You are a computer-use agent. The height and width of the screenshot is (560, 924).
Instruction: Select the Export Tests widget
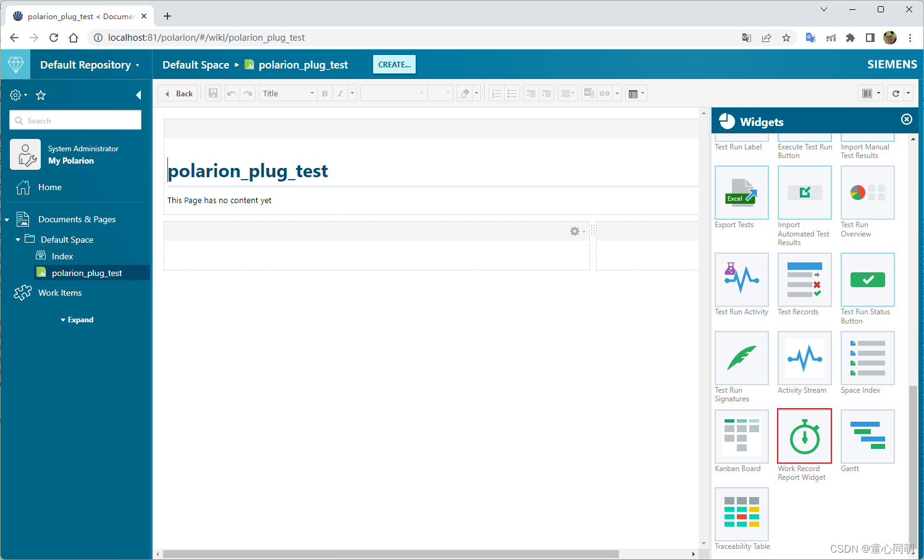[x=742, y=193]
